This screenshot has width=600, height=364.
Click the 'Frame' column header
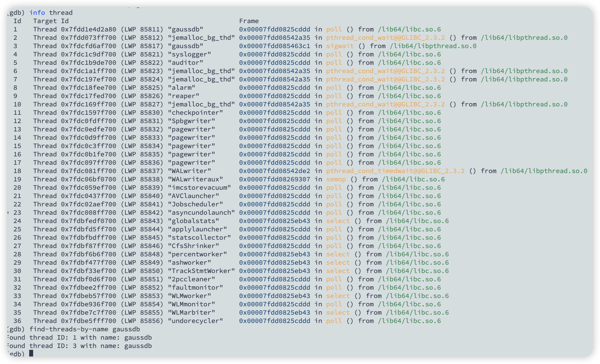coord(249,21)
